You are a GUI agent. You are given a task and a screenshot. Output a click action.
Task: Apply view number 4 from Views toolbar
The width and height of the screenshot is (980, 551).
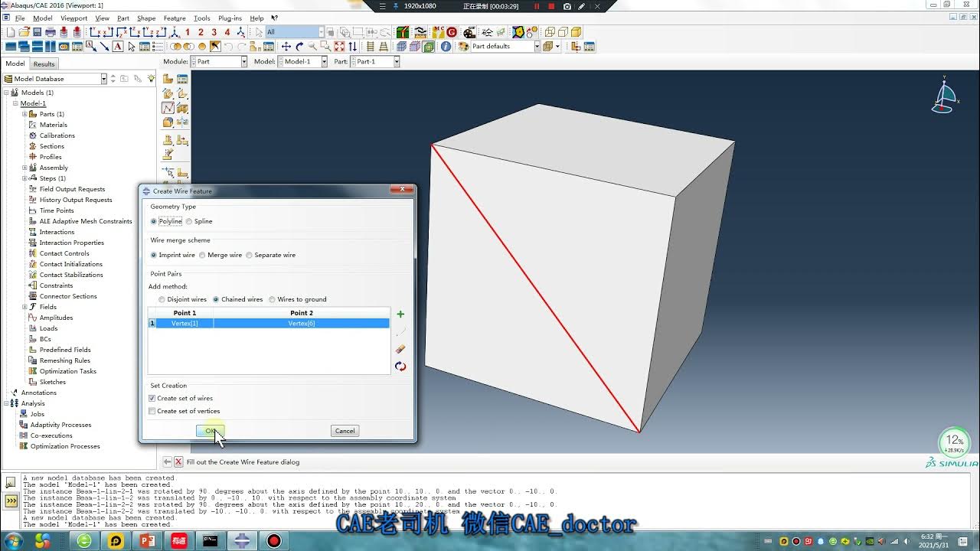[227, 32]
